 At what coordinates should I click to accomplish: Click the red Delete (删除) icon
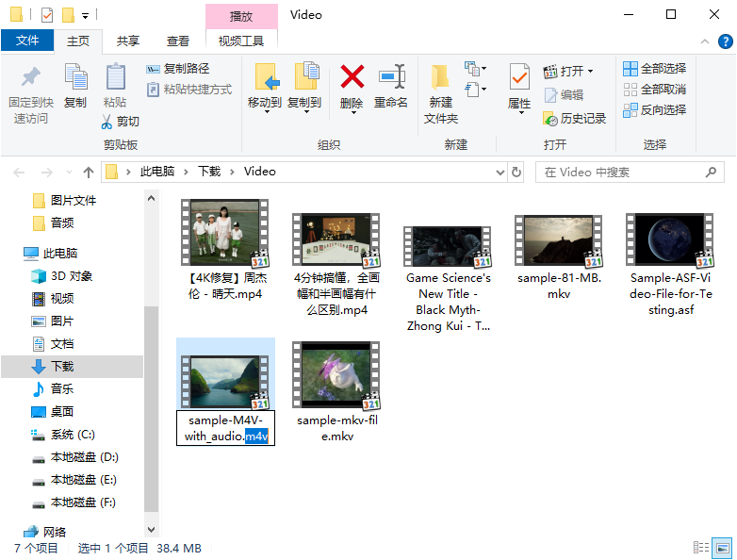[x=352, y=77]
